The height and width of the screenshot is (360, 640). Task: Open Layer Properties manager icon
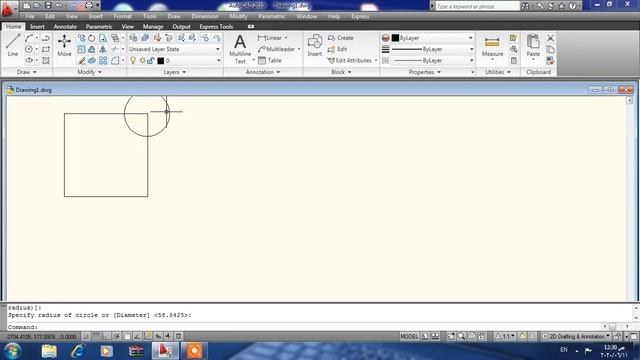[133, 38]
